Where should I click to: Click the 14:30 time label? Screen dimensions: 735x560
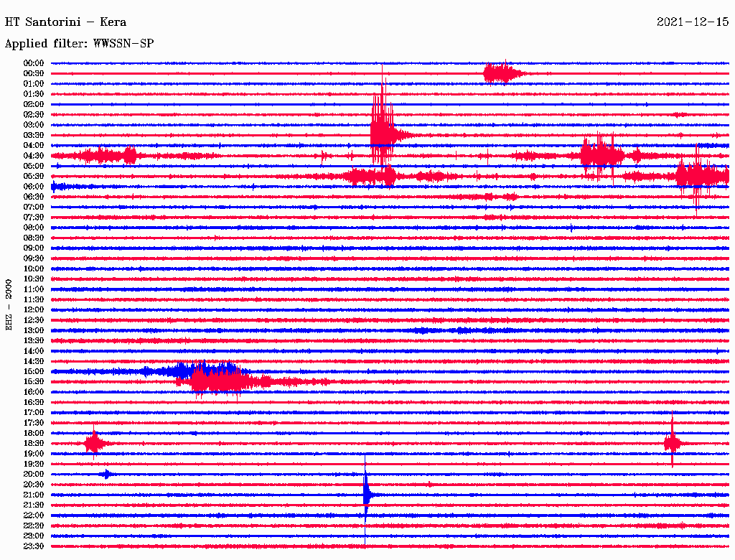click(34, 361)
